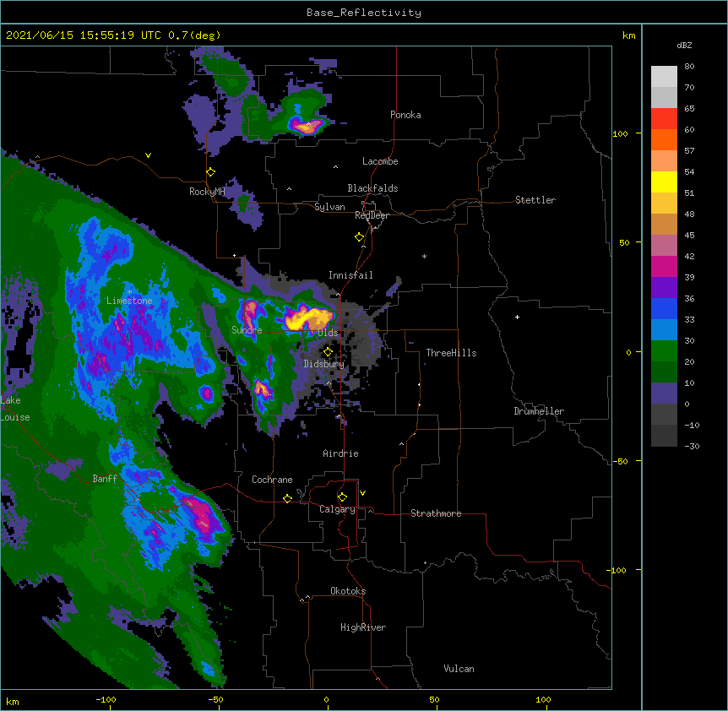Pick the red swatch between 65 and 60 dBZ
The width and height of the screenshot is (728, 711).
click(x=664, y=118)
